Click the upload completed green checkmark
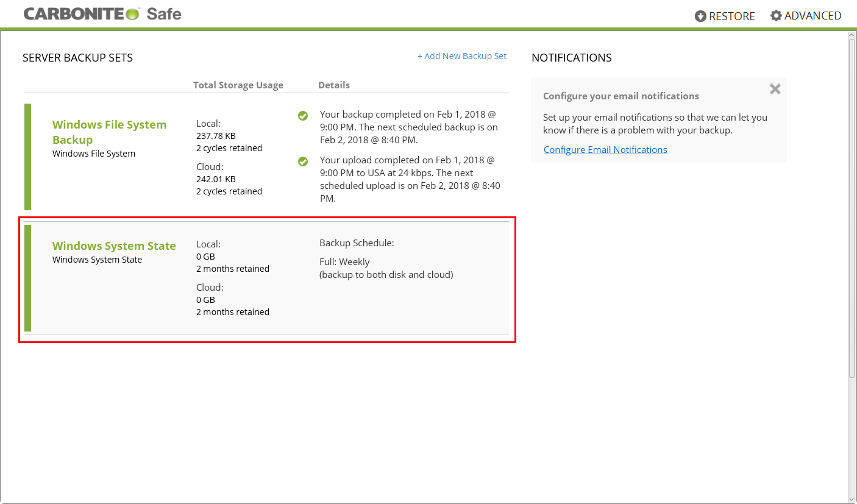 tap(303, 161)
